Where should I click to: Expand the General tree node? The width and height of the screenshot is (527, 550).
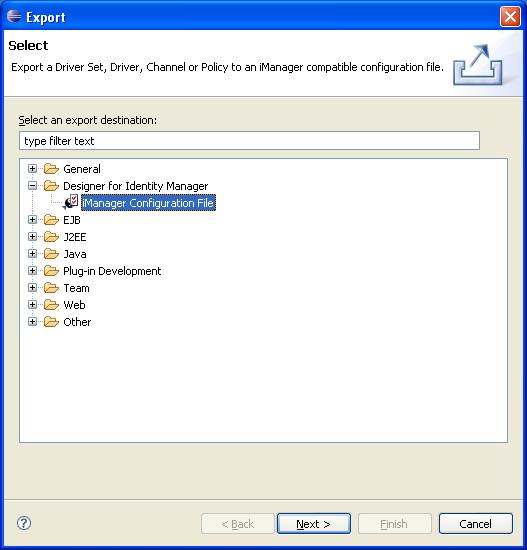click(32, 169)
